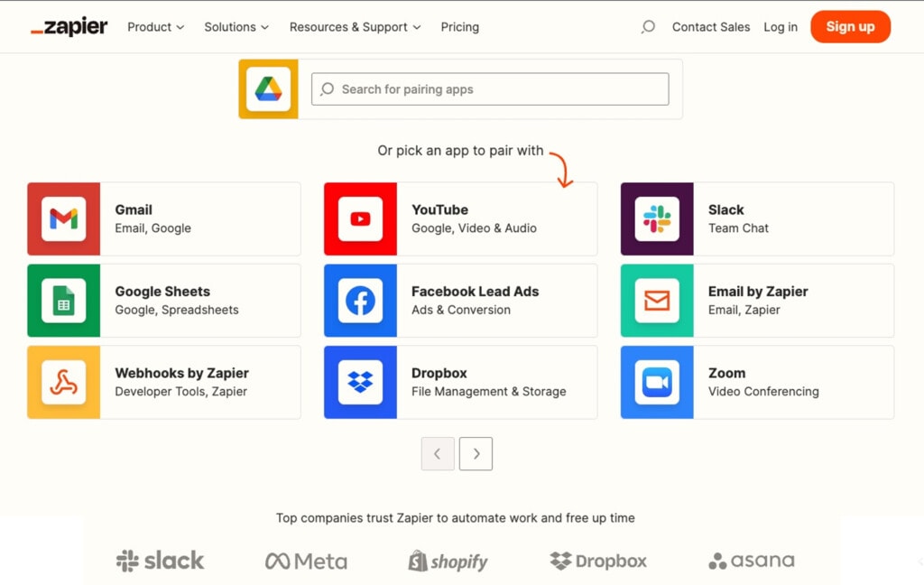Click the Log in link

click(781, 27)
